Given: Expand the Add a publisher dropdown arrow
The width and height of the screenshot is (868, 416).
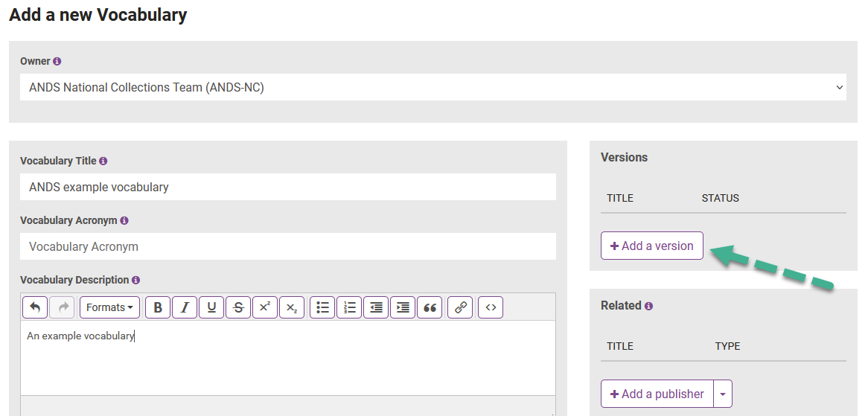Looking at the screenshot, I should 723,394.
